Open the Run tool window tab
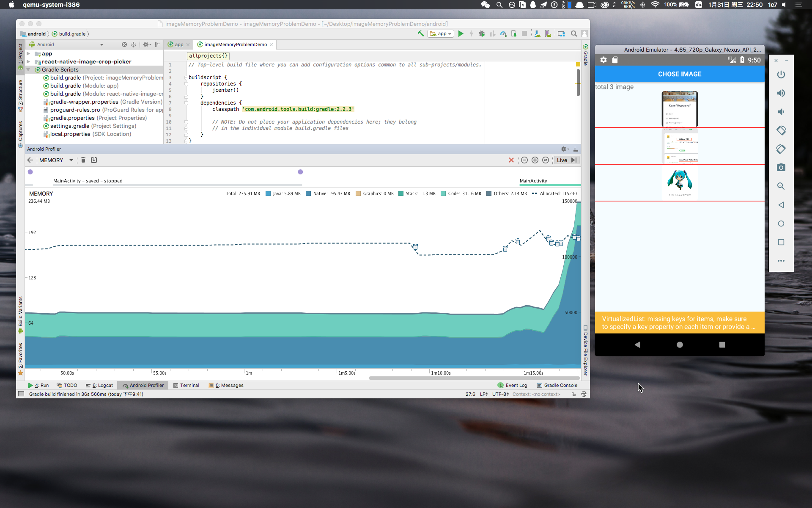812x508 pixels. [x=38, y=385]
